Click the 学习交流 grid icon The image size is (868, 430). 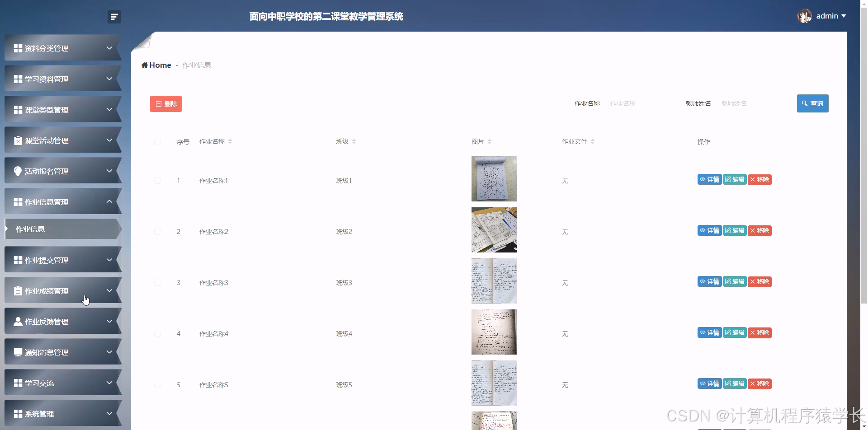(18, 383)
